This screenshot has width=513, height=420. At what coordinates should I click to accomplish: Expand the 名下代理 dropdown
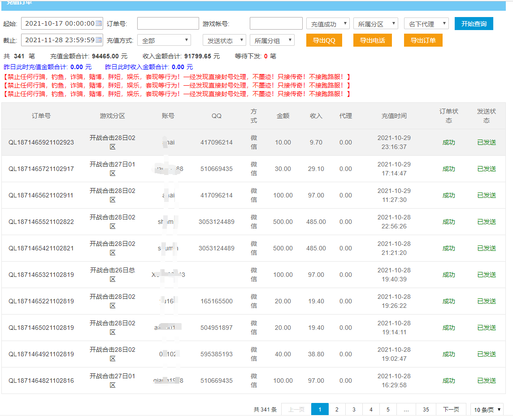(x=426, y=24)
